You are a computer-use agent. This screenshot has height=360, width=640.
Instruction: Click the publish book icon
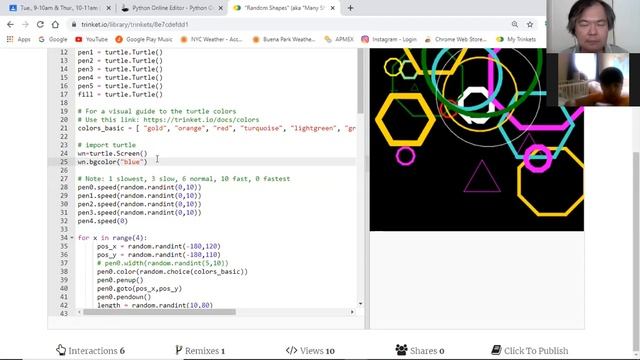pyautogui.click(x=496, y=350)
